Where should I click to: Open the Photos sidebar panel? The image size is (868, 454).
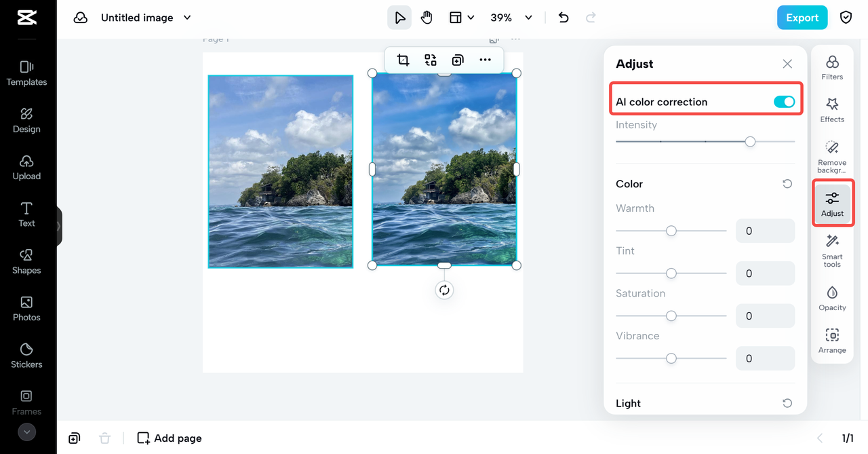(x=26, y=308)
